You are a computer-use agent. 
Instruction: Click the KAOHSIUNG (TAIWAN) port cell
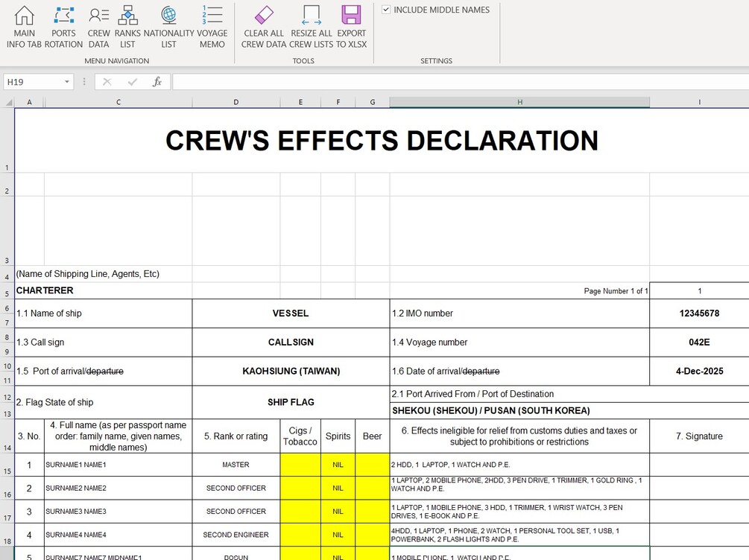291,371
